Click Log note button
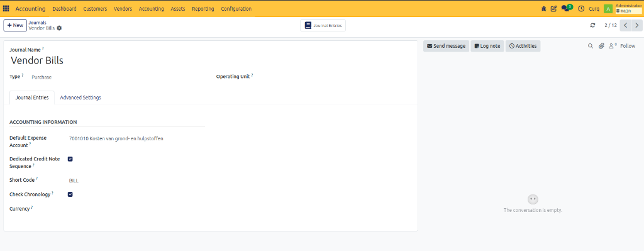 click(x=487, y=46)
